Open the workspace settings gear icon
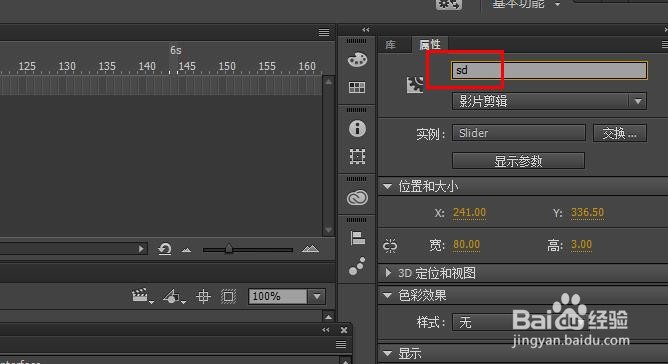This screenshot has width=668, height=364. click(449, 4)
